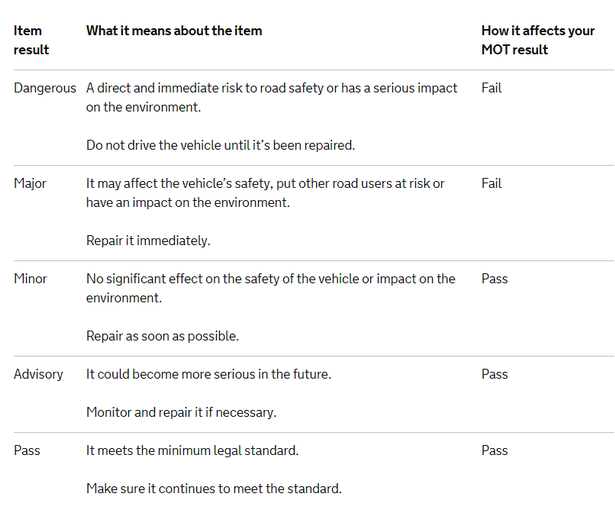The height and width of the screenshot is (506, 615).
Task: Click the 'What it means about the item' header
Action: click(x=174, y=31)
